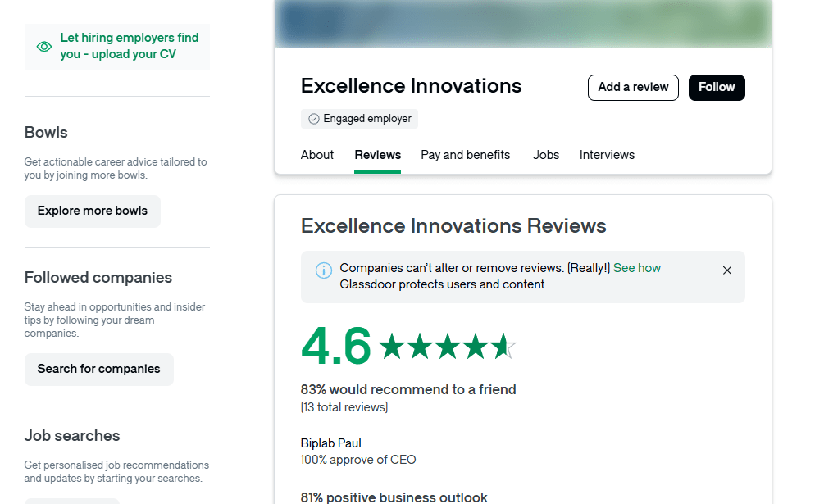Click the Excellence Innovations company title
The height and width of the screenshot is (504, 824).
pyautogui.click(x=411, y=85)
